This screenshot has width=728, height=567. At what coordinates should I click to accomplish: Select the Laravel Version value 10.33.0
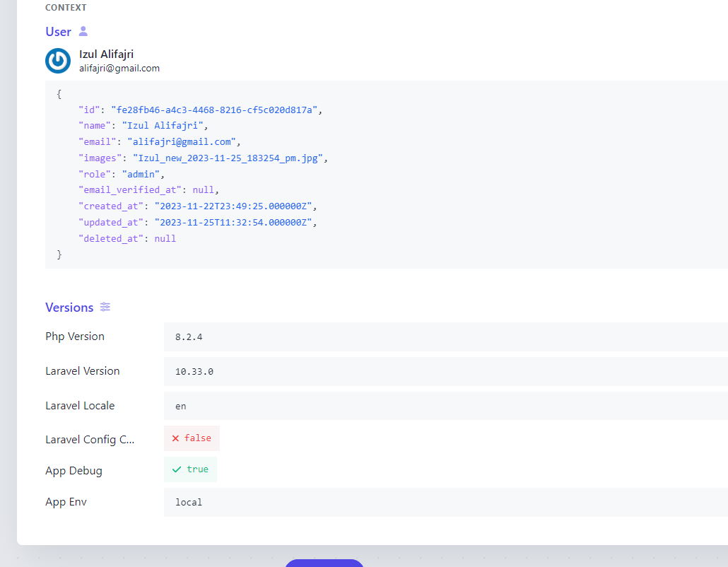point(194,372)
